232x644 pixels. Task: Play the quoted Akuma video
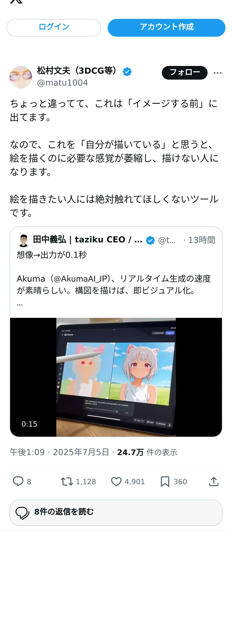point(116,377)
